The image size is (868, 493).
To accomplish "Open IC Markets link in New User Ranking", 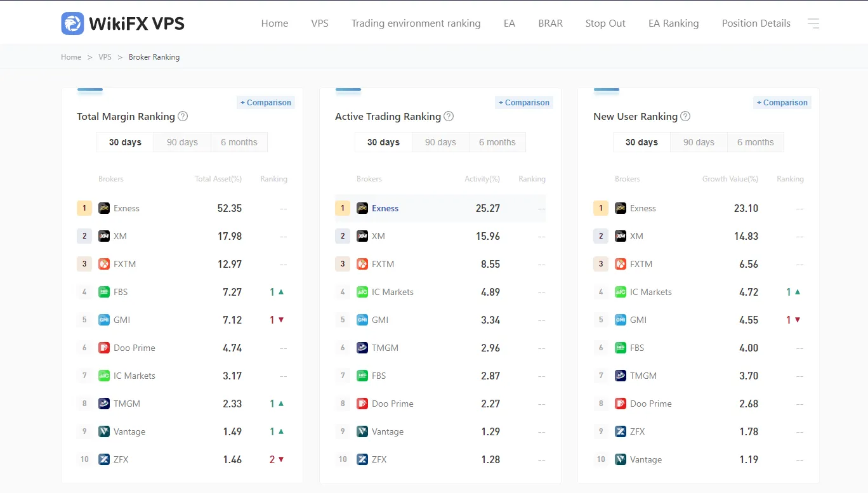I will click(x=651, y=292).
